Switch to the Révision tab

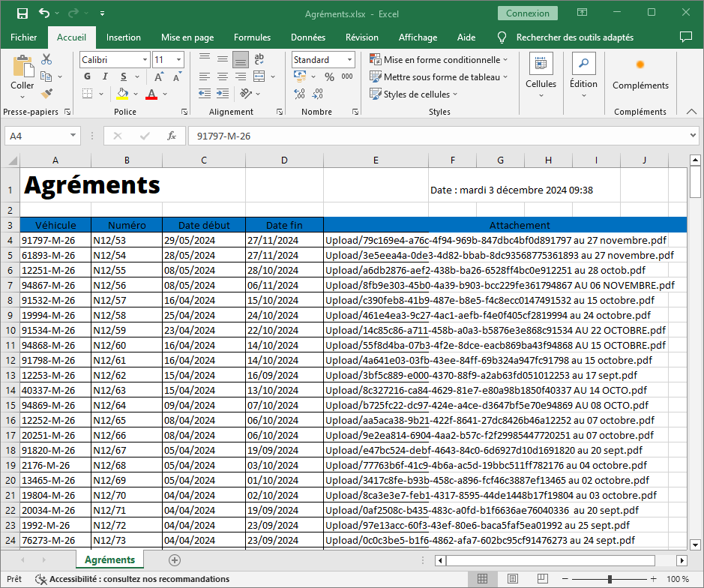tap(362, 37)
